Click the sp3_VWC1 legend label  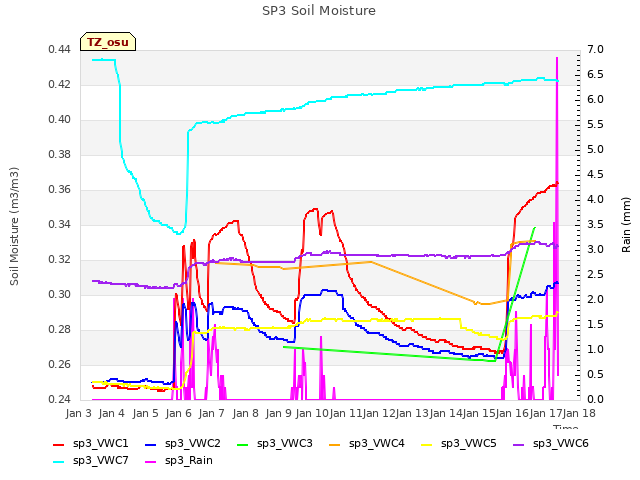pyautogui.click(x=100, y=443)
